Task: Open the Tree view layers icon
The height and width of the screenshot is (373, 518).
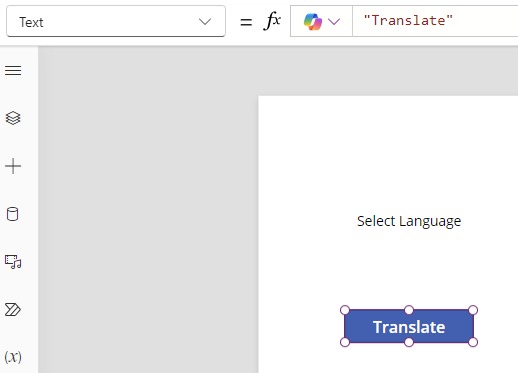Action: click(13, 118)
